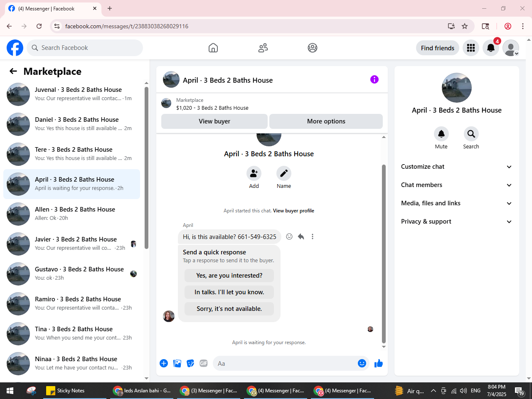Click View buyer button
This screenshot has width=532, height=399.
(214, 121)
